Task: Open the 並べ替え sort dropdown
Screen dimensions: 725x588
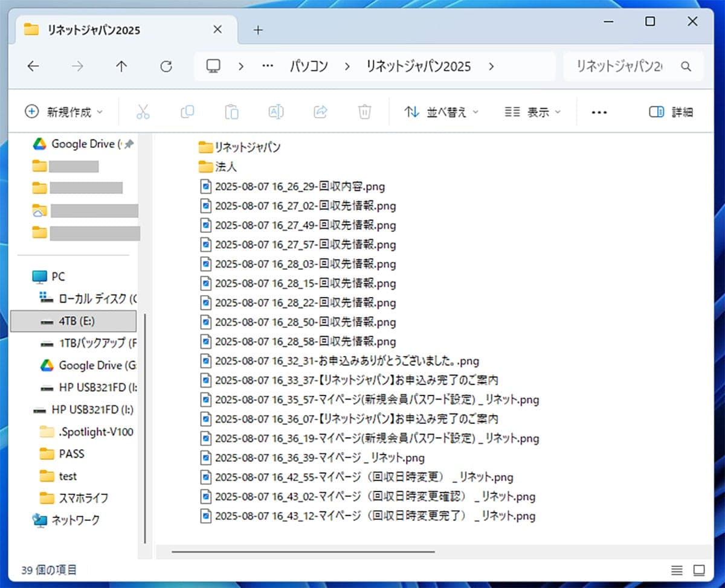Action: pos(441,112)
